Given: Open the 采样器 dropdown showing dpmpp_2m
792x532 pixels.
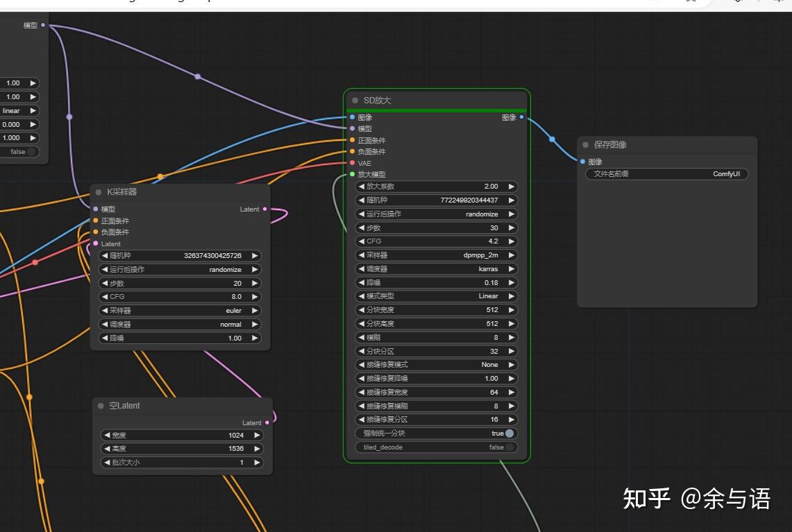Looking at the screenshot, I should [436, 255].
